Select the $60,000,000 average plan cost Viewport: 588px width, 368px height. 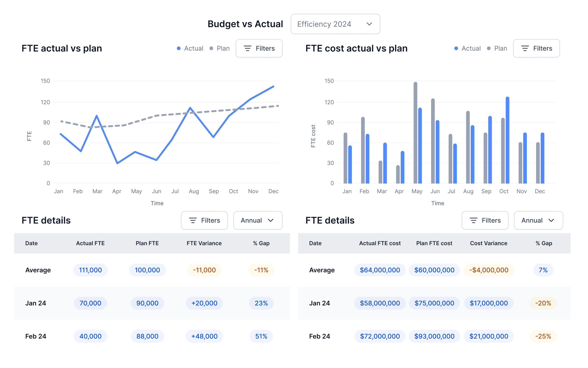[x=434, y=270]
